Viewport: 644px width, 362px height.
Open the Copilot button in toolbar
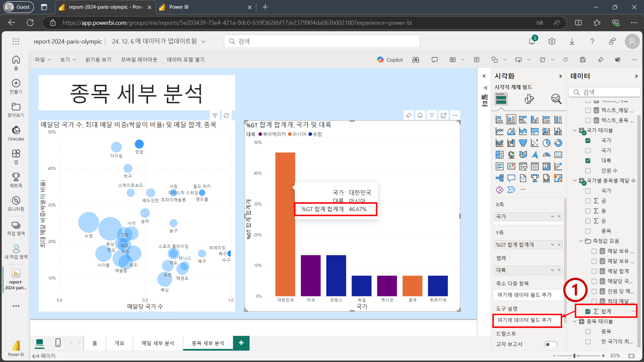[x=390, y=60]
